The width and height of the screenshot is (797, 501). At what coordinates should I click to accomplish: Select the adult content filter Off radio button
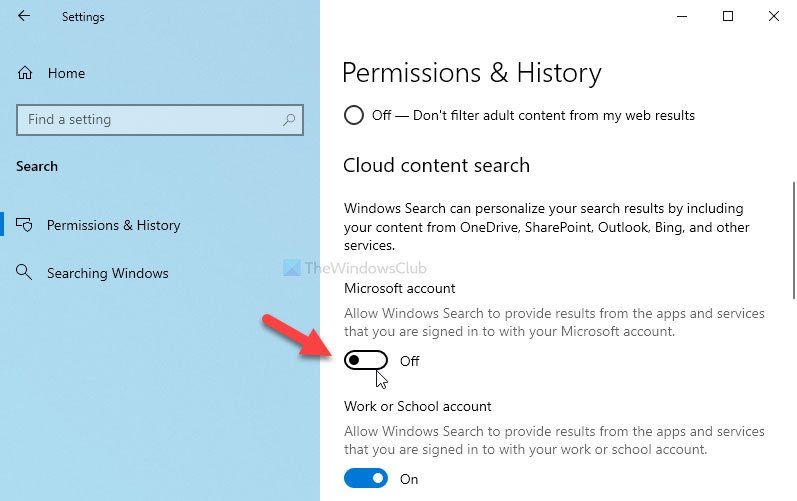click(353, 115)
